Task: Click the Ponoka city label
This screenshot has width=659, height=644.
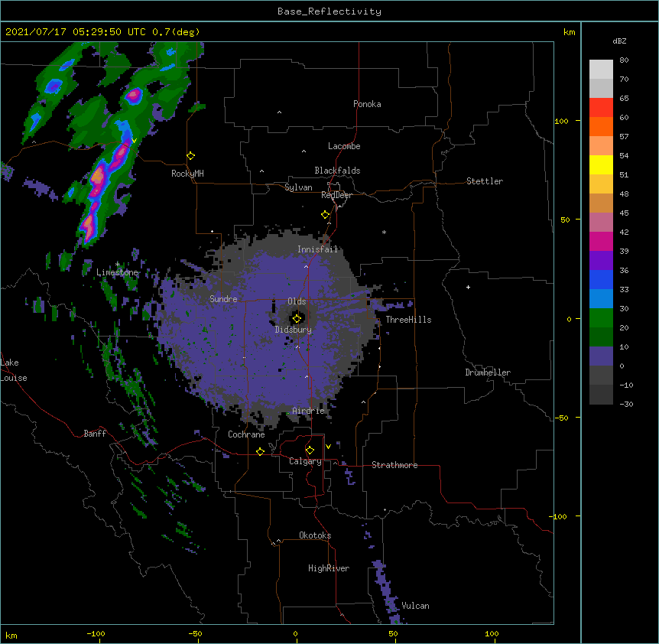Action: pyautogui.click(x=367, y=104)
